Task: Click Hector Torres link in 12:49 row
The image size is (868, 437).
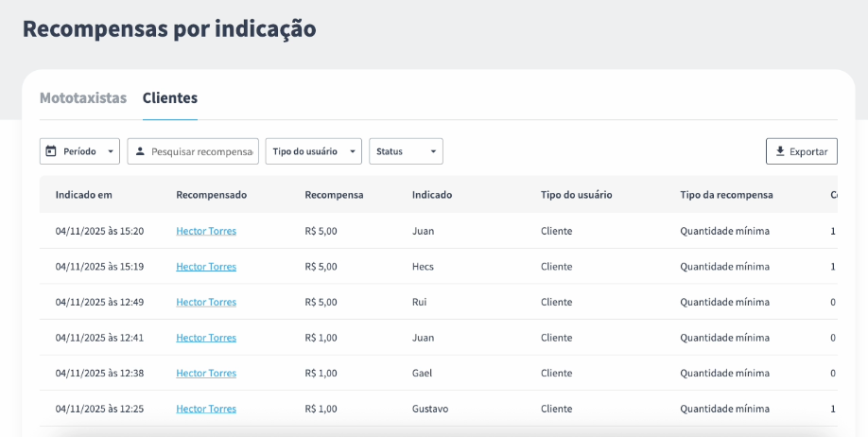Action: click(x=206, y=303)
